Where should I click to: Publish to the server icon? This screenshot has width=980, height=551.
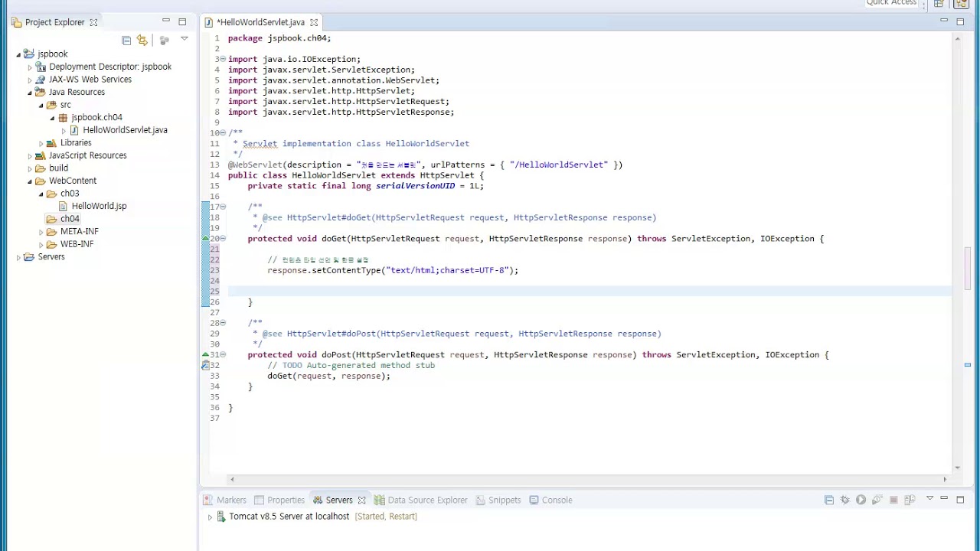[910, 500]
